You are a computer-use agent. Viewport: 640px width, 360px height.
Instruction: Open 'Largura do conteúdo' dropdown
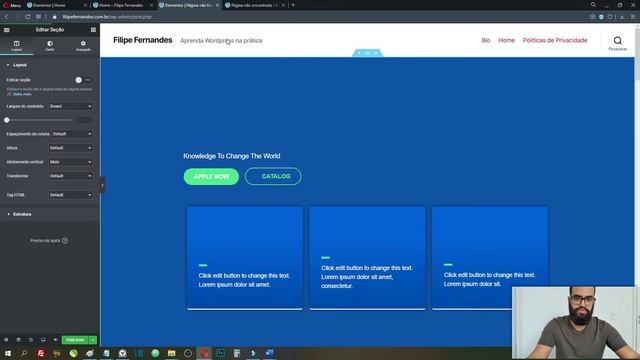[71, 106]
